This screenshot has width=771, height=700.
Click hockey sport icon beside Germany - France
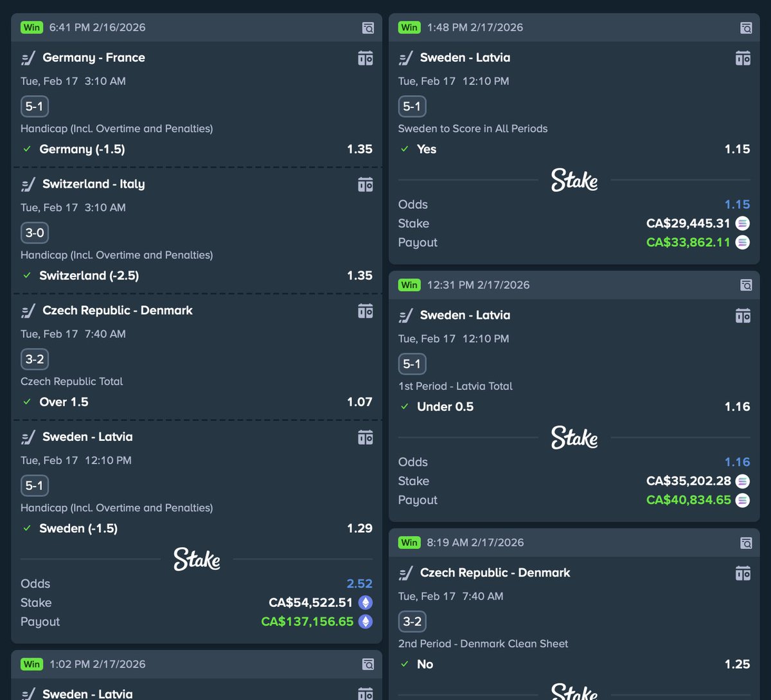click(x=28, y=58)
